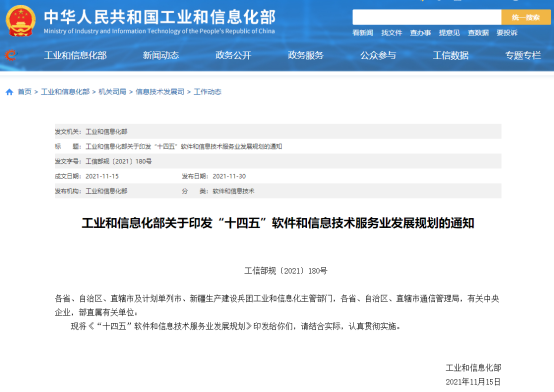Image resolution: width=554 pixels, height=392 pixels.
Task: Open 政务服务 navigation menu
Action: click(x=306, y=55)
